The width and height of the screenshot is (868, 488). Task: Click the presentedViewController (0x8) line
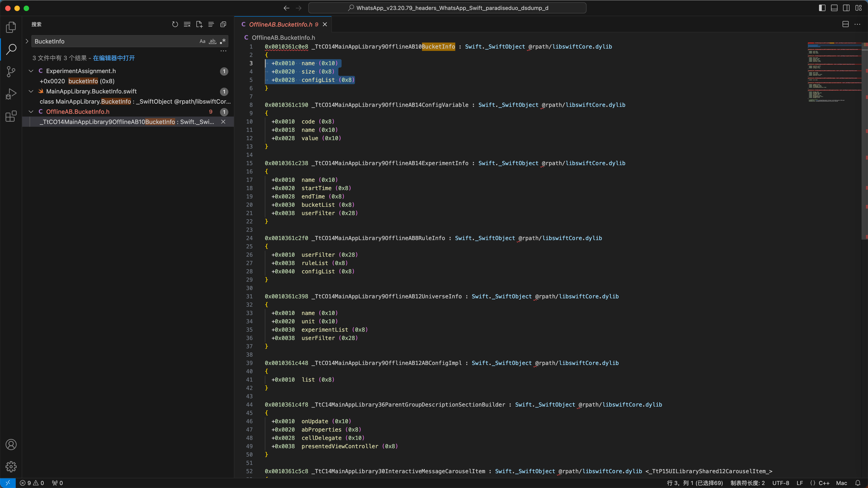335,446
